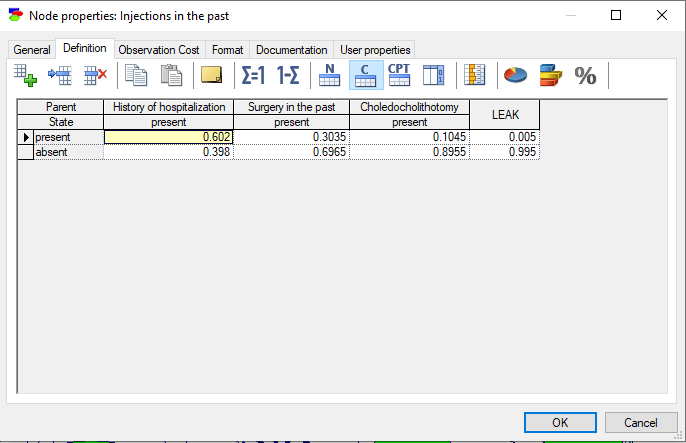Image resolution: width=686 pixels, height=443 pixels.
Task: Click the State header cell
Action: pos(61,122)
